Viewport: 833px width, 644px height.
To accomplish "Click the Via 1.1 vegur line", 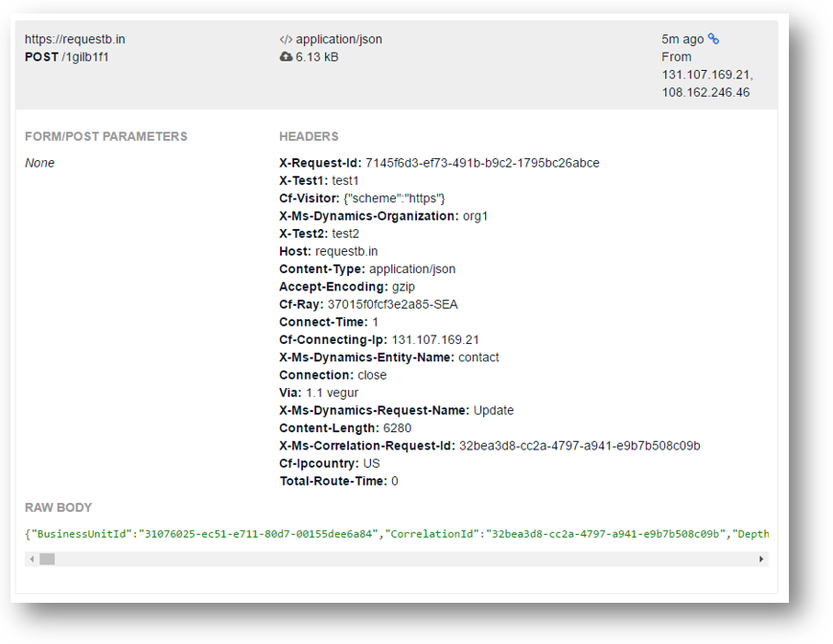I will [x=319, y=393].
